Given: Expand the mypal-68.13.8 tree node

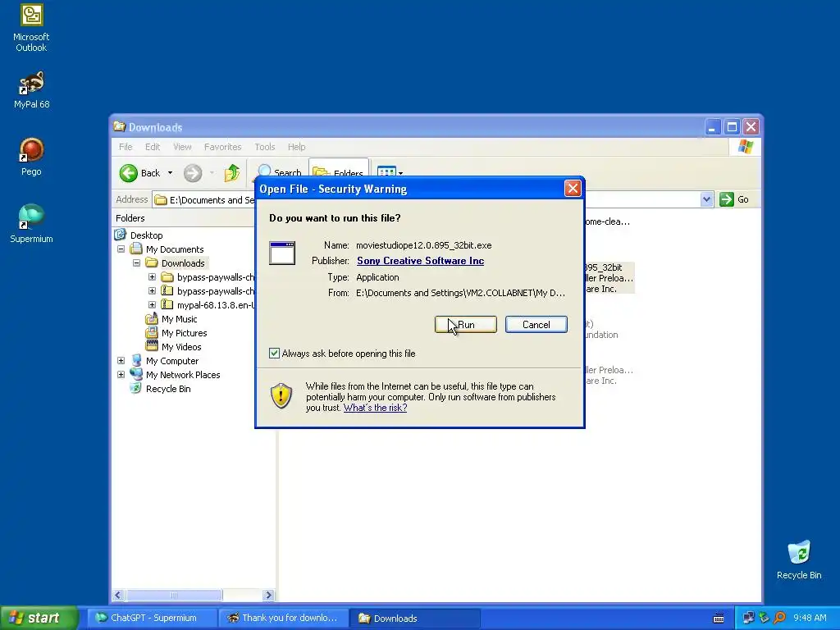Looking at the screenshot, I should [152, 305].
